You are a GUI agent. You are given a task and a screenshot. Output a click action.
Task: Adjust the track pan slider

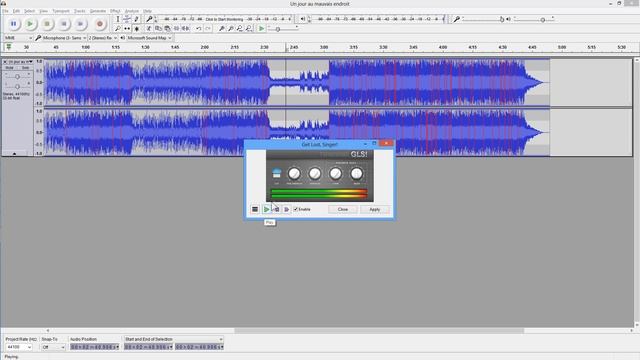click(17, 86)
